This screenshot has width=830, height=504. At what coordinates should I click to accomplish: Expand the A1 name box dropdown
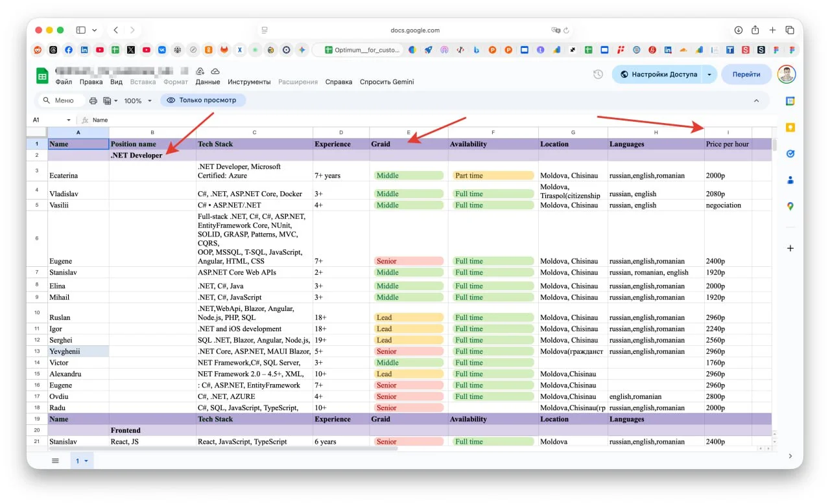click(x=69, y=120)
